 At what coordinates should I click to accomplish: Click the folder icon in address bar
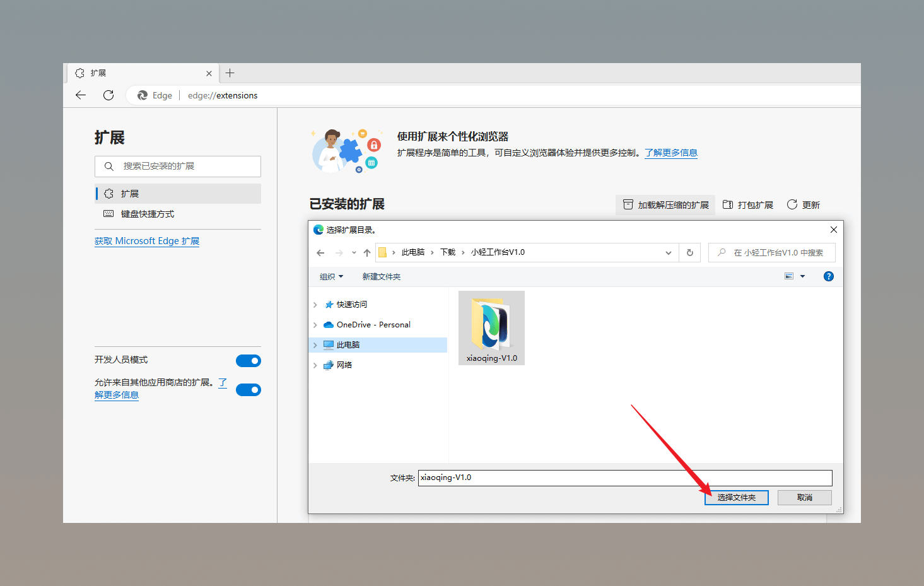(x=382, y=253)
